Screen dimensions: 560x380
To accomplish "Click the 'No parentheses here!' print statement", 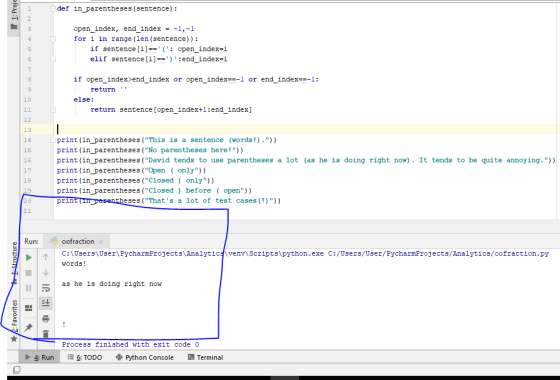I will pos(150,150).
